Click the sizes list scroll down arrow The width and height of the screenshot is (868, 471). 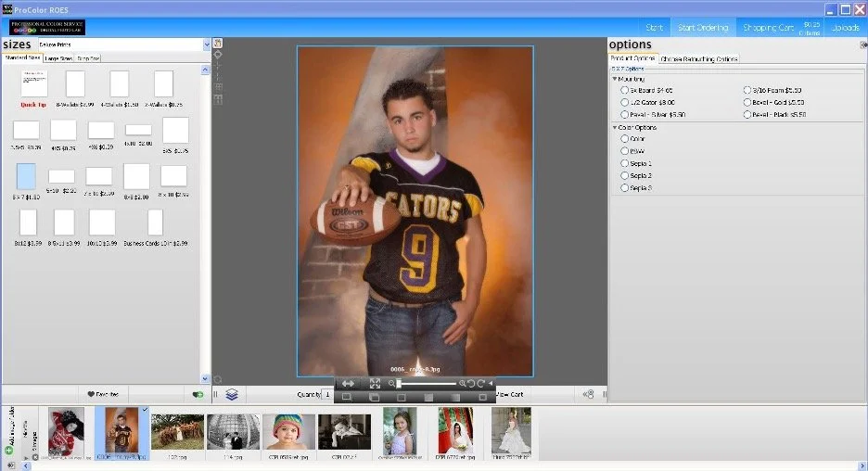click(x=205, y=378)
